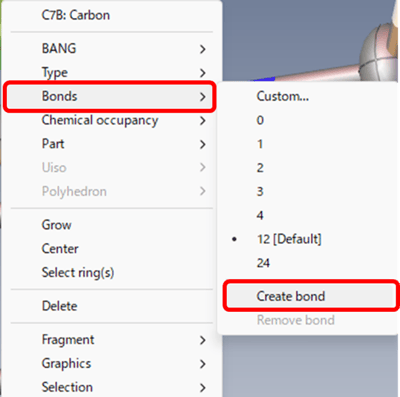Choose Select ring(s) option

(x=111, y=273)
